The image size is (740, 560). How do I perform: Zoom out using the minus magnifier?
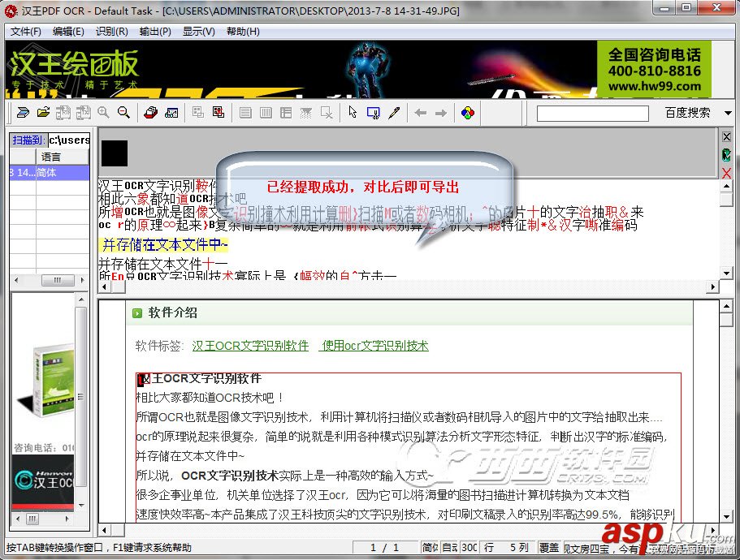tap(123, 112)
